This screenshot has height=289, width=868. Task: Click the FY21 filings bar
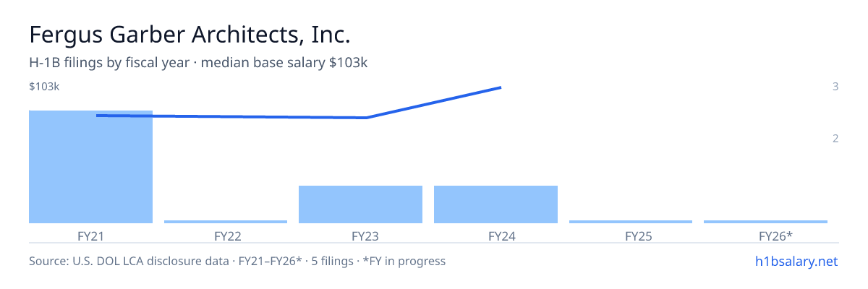click(x=90, y=167)
